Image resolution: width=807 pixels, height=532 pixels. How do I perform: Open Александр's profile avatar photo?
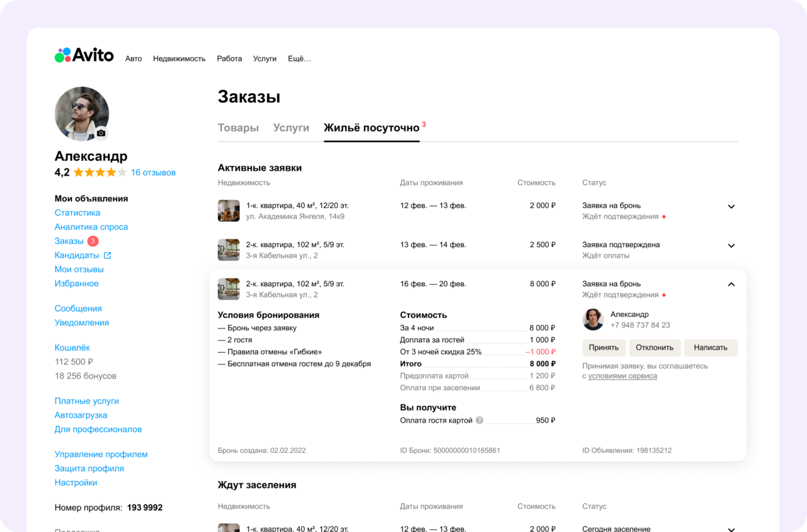pyautogui.click(x=82, y=114)
